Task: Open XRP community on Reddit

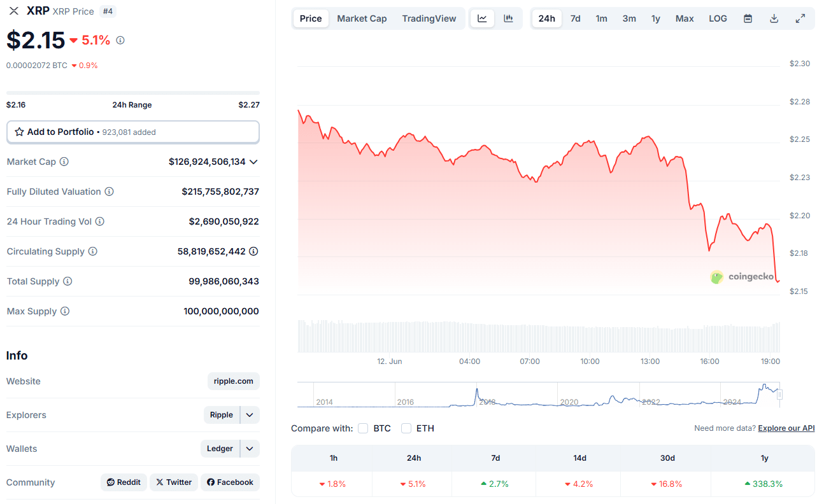Action: [124, 482]
